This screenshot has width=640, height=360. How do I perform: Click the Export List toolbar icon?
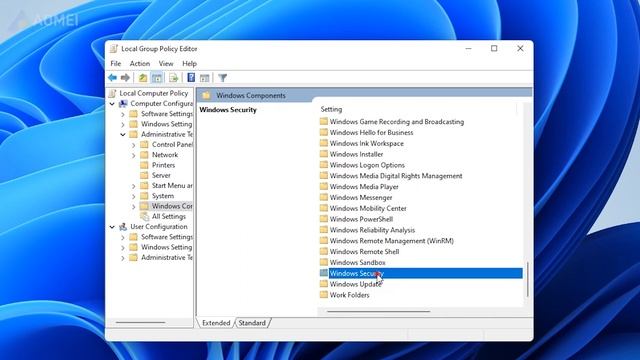[x=173, y=78]
